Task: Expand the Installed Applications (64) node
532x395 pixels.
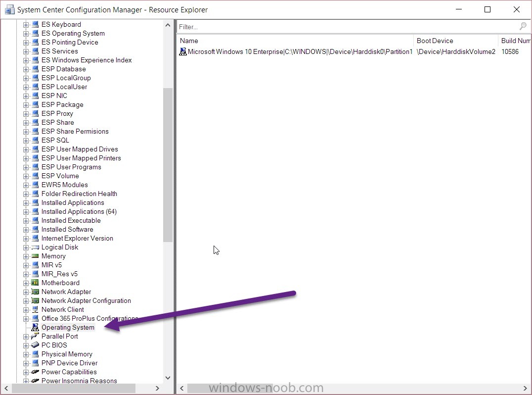Action: pyautogui.click(x=26, y=212)
